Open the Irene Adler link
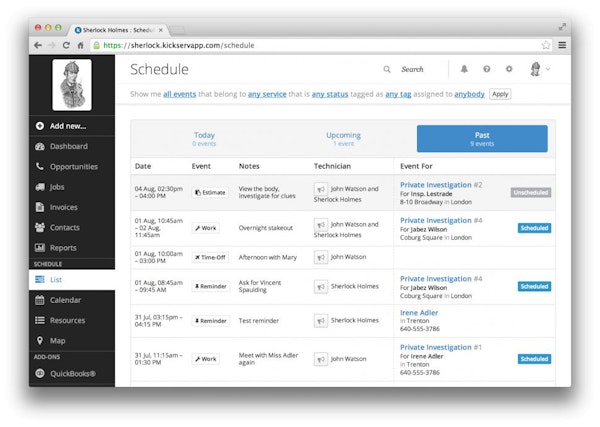This screenshot has width=600, height=427. [419, 312]
